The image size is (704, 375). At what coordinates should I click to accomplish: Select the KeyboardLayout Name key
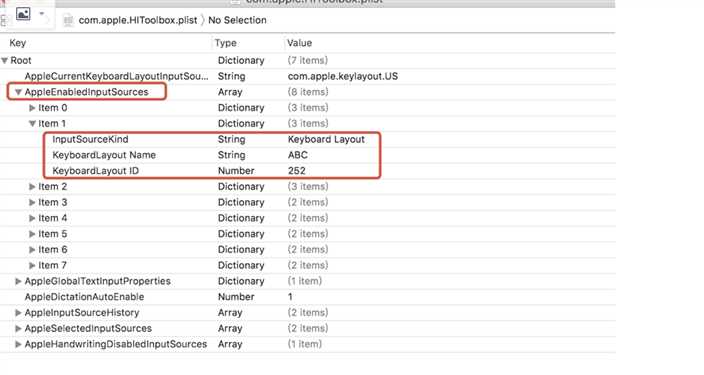[104, 155]
